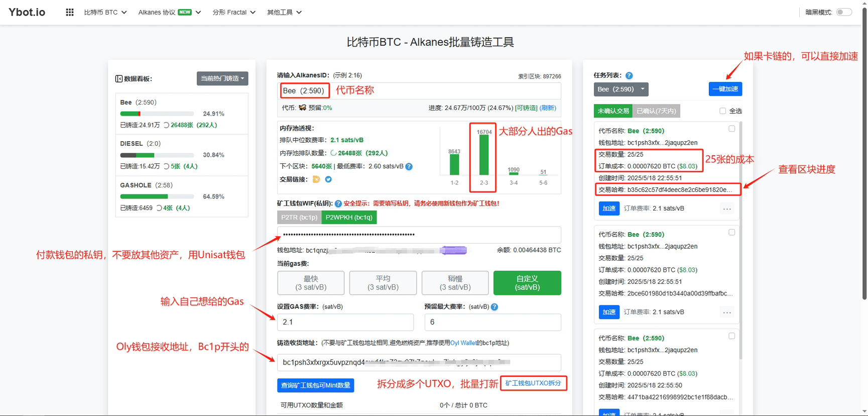The image size is (868, 416).
Task: Choose 自定义 (sat/vB) gas option
Action: click(527, 283)
